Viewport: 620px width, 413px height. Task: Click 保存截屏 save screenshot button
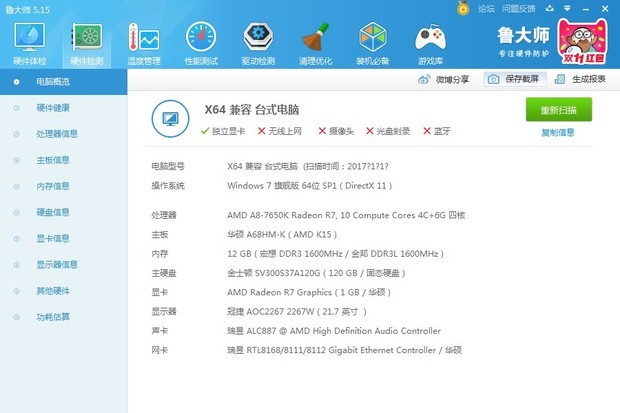coord(515,80)
